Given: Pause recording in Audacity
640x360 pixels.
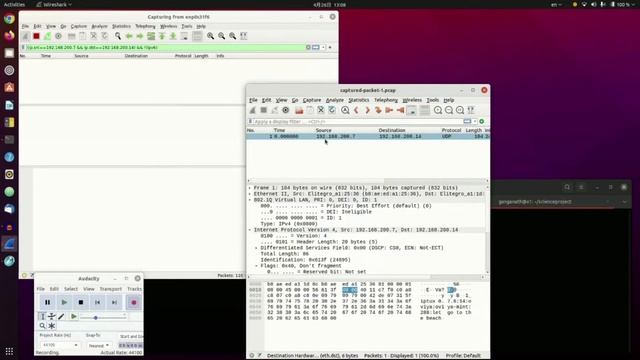Looking at the screenshot, I should point(47,302).
